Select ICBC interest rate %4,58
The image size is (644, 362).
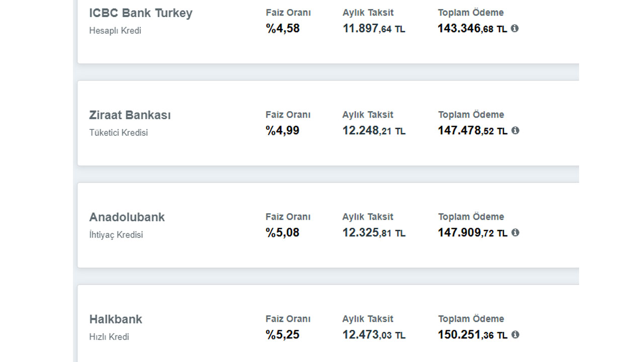point(283,29)
